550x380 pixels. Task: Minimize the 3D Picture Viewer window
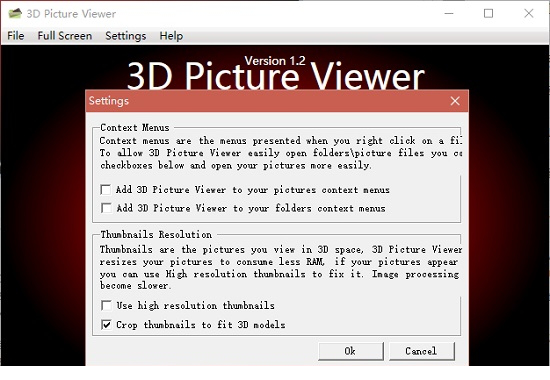click(449, 13)
